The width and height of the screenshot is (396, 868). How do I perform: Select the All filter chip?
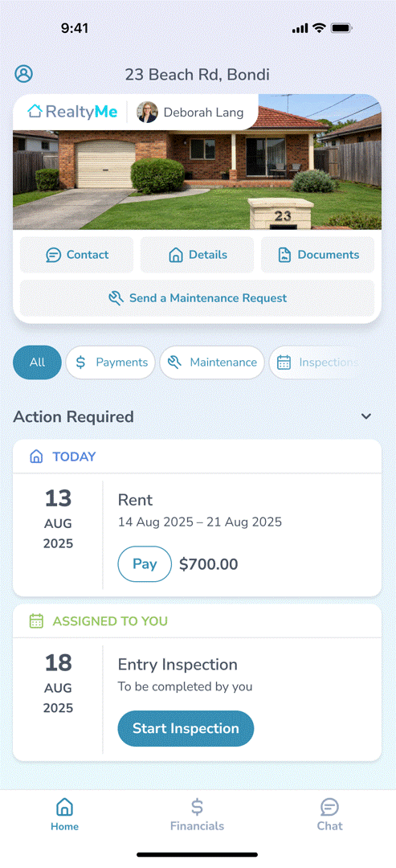click(x=37, y=362)
